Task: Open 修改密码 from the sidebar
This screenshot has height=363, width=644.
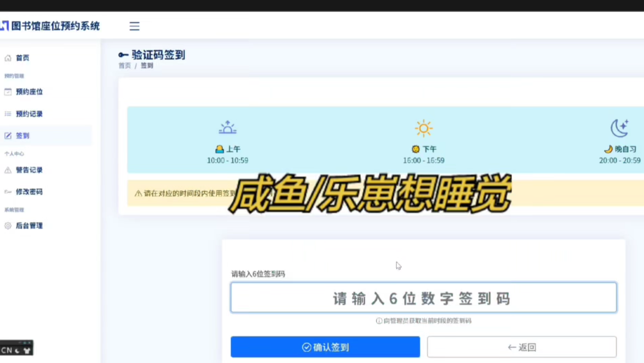Action: coord(29,192)
